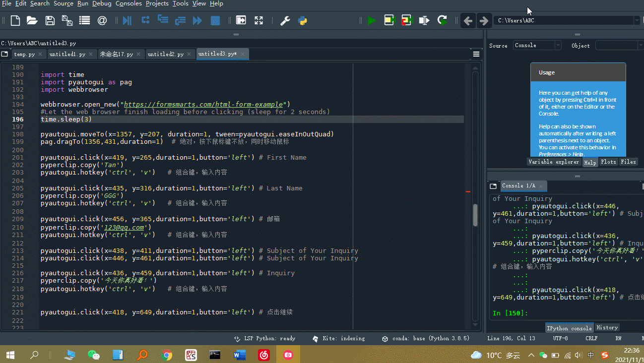Click the Debug file icon
Image resolution: width=644 pixels, height=363 pixels.
click(x=127, y=20)
